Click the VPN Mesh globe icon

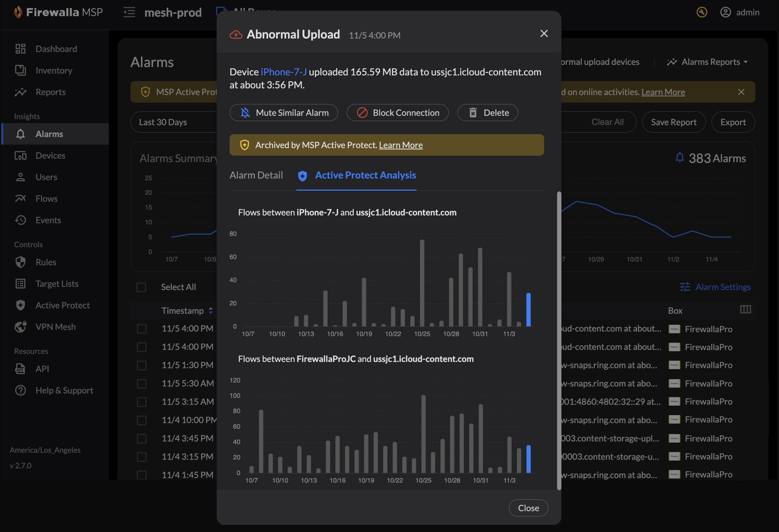point(20,327)
